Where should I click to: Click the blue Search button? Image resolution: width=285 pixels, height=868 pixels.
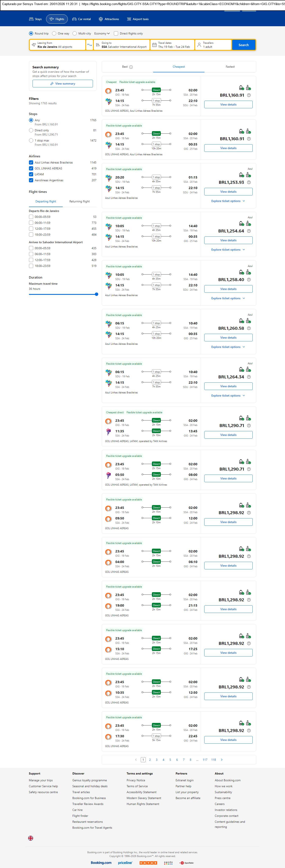tap(243, 45)
